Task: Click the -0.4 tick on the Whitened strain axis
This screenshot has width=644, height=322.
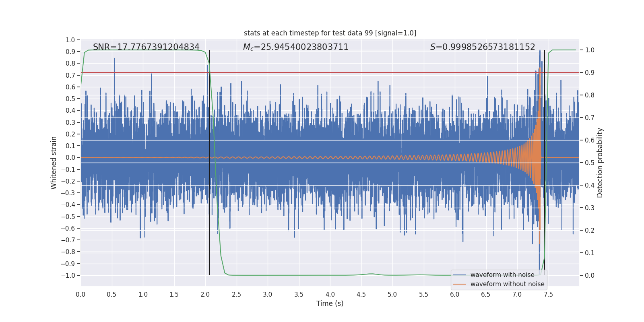Action: pyautogui.click(x=68, y=205)
